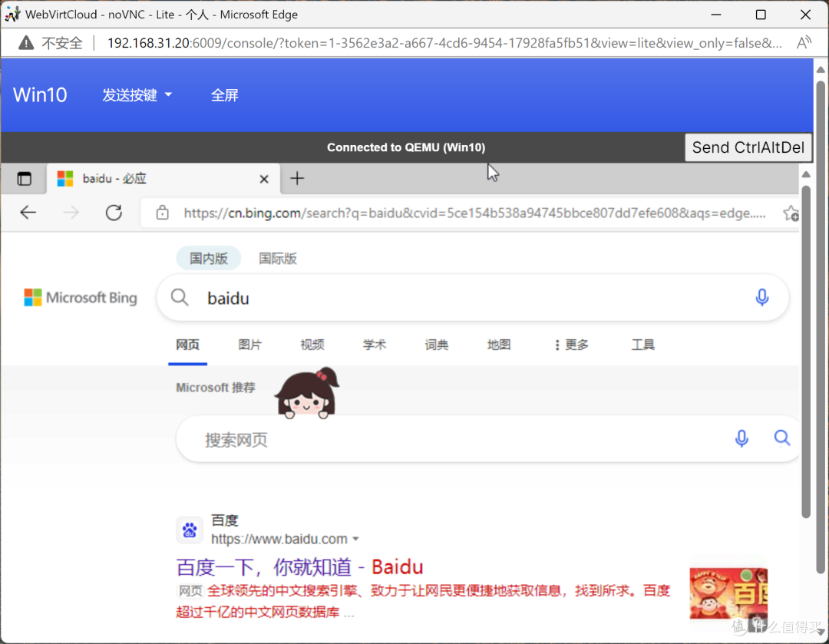Click the cartoon girl mascot
The height and width of the screenshot is (644, 829).
[307, 393]
